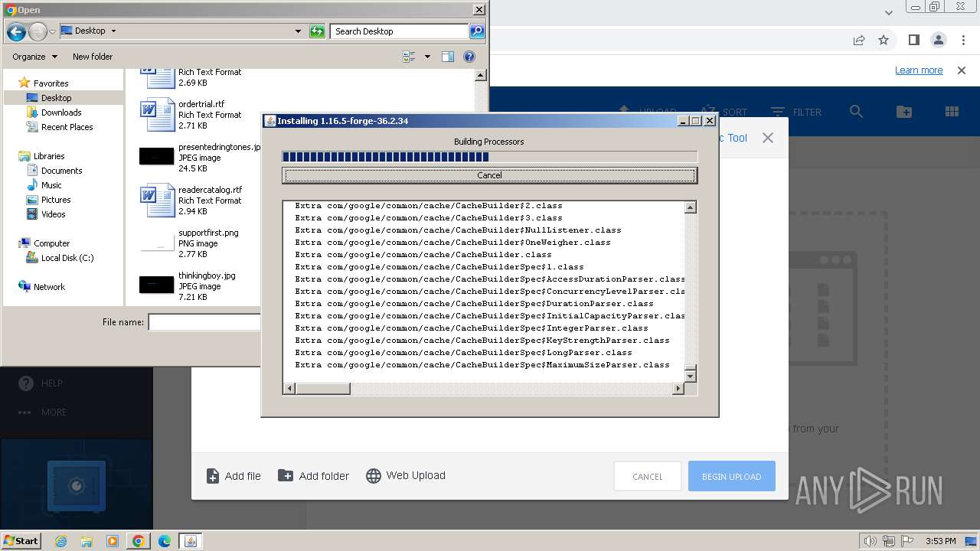Click the search magnifier in Open dialog
Screen dimensions: 980x551
(477, 31)
